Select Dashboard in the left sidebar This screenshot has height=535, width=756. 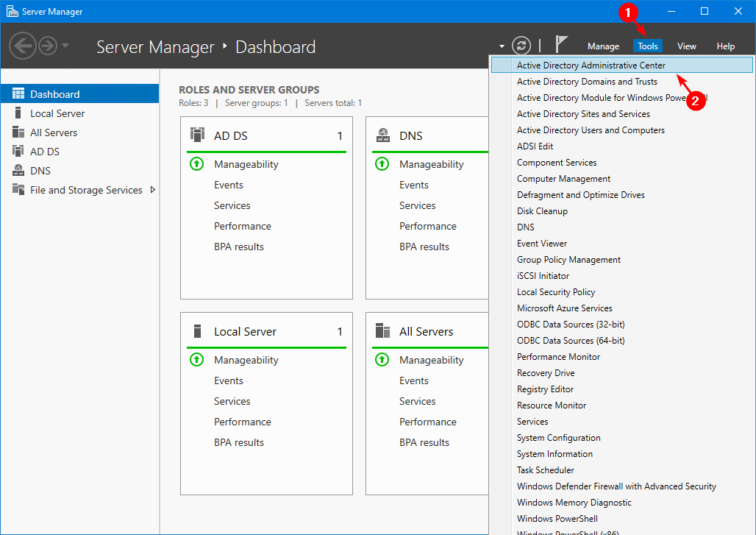[x=55, y=94]
